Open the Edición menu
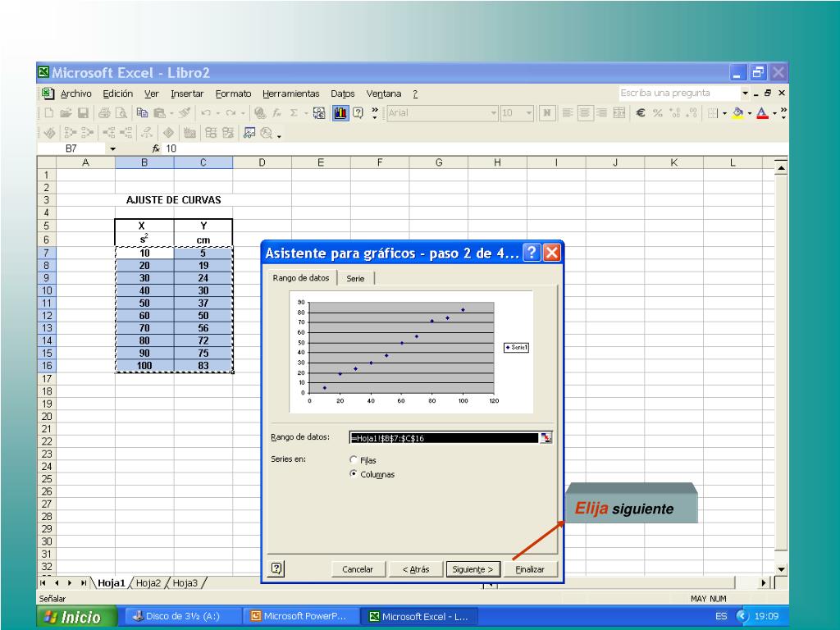The image size is (840, 630). tap(118, 94)
